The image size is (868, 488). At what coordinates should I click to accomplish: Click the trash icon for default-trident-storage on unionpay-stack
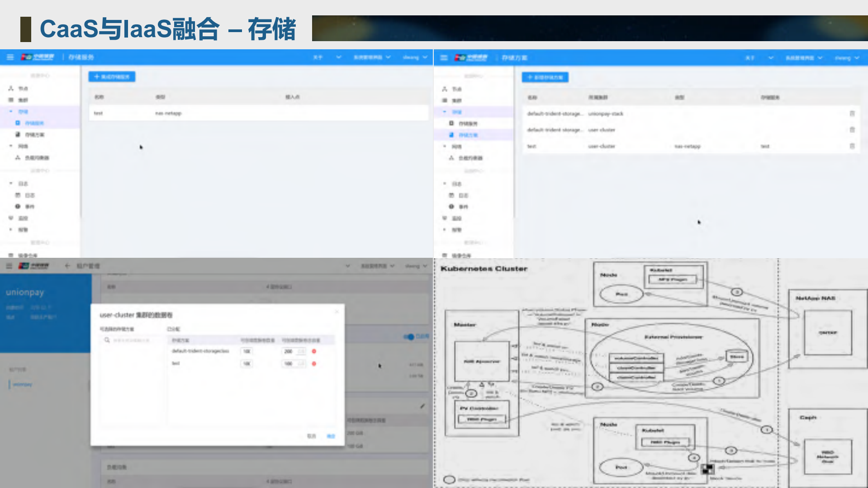[852, 114]
